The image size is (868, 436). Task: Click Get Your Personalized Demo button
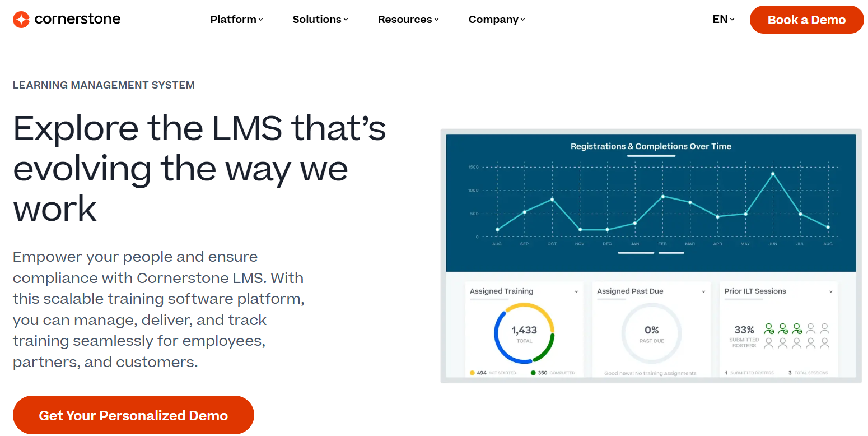pos(133,415)
